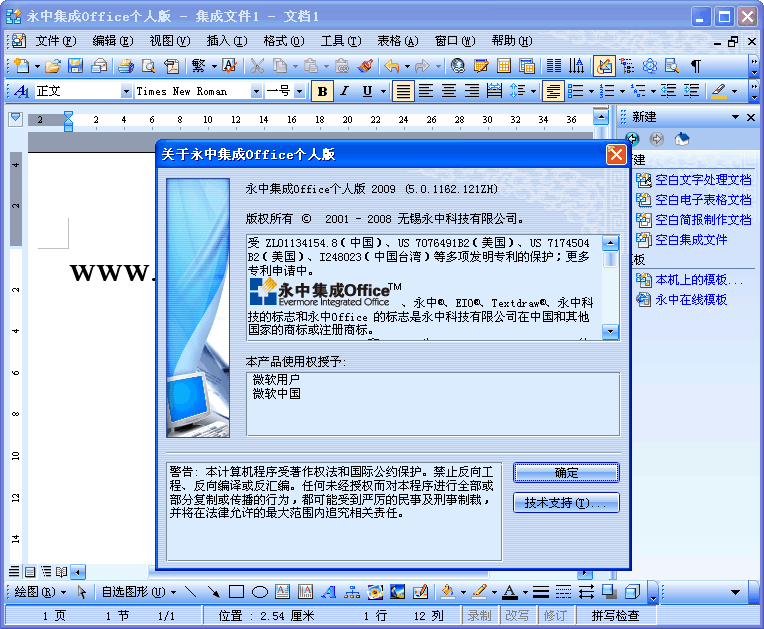Image resolution: width=764 pixels, height=629 pixels.
Task: Click the Undo arrow icon
Action: coord(392,65)
